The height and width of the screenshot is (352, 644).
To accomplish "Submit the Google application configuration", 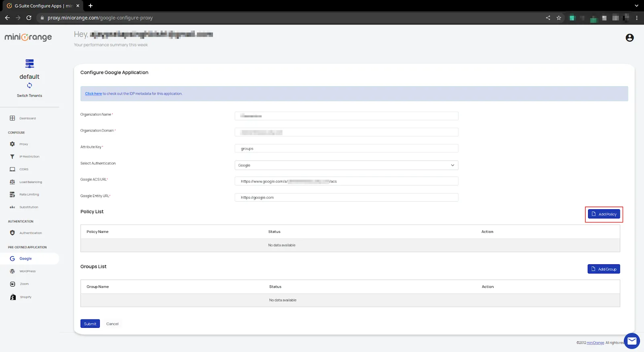I will click(x=90, y=324).
